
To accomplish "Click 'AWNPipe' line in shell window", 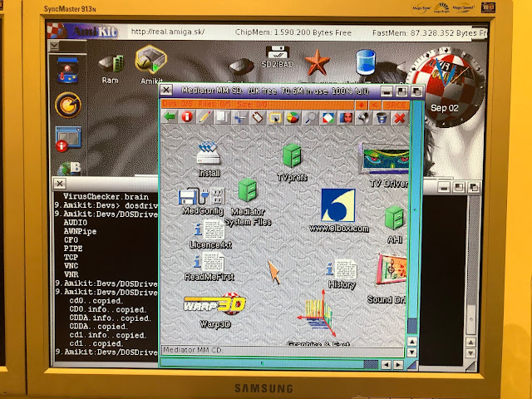I will 80,231.
